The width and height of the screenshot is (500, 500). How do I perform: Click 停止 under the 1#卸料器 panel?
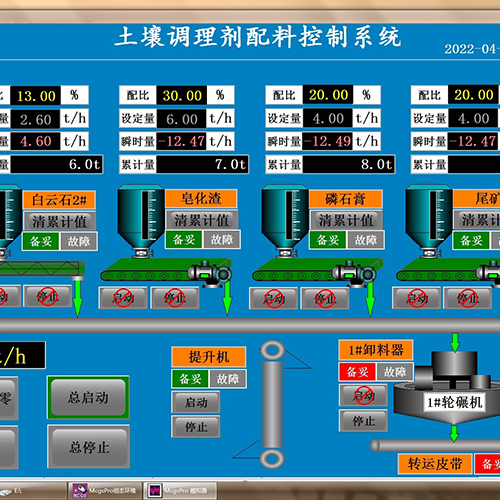coord(363,421)
